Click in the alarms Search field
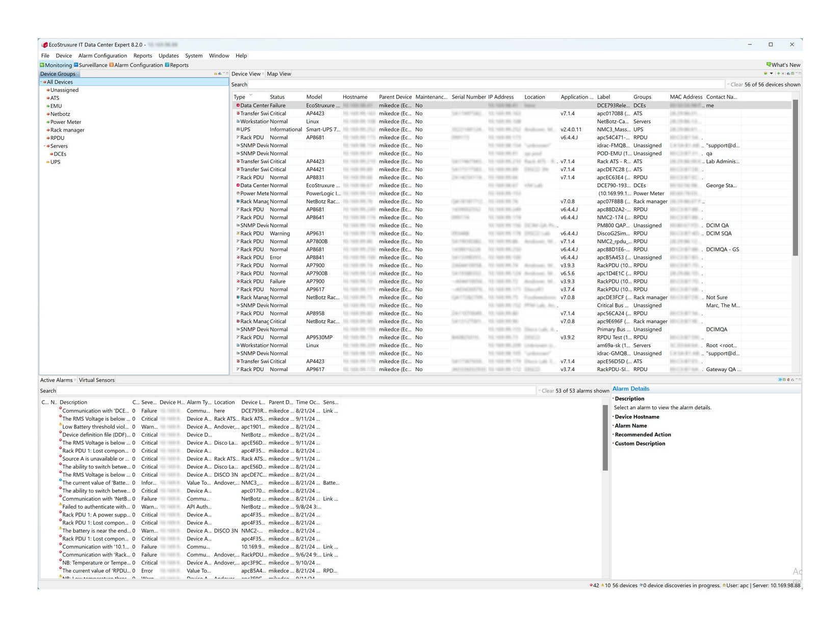 pos(297,391)
